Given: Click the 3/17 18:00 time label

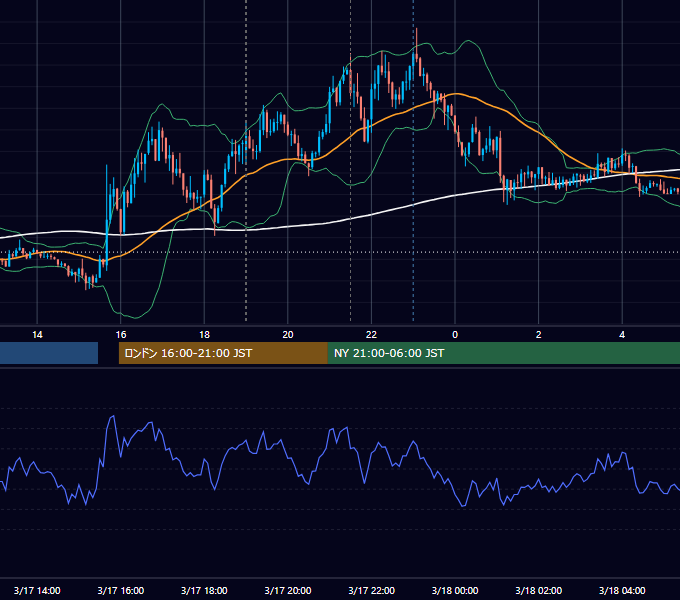Looking at the screenshot, I should click(204, 590).
